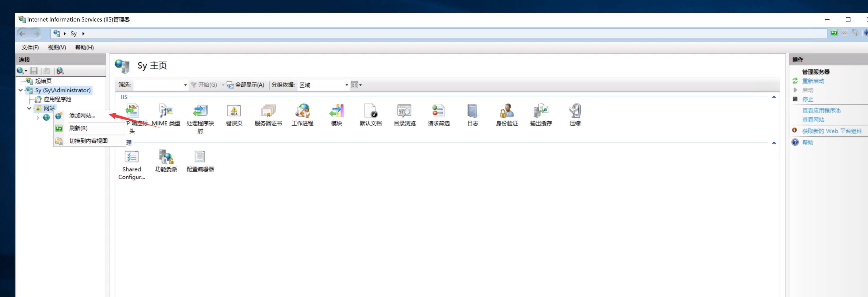Screen dimensions: 868x297
Task: Expand the website node under 网站
Action: [x=37, y=118]
